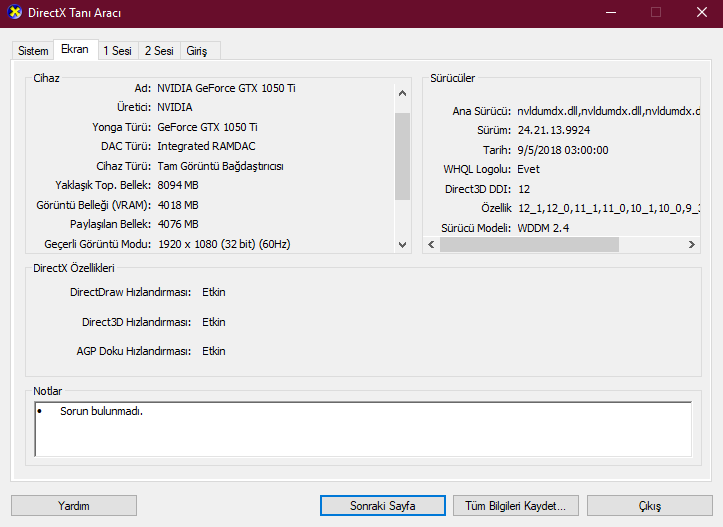This screenshot has height=527, width=723.
Task: Open the 1 Sesi tab
Action: coord(117,51)
